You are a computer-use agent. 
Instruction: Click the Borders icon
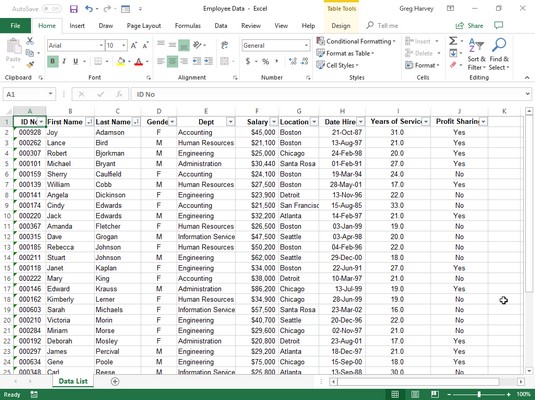pyautogui.click(x=98, y=61)
